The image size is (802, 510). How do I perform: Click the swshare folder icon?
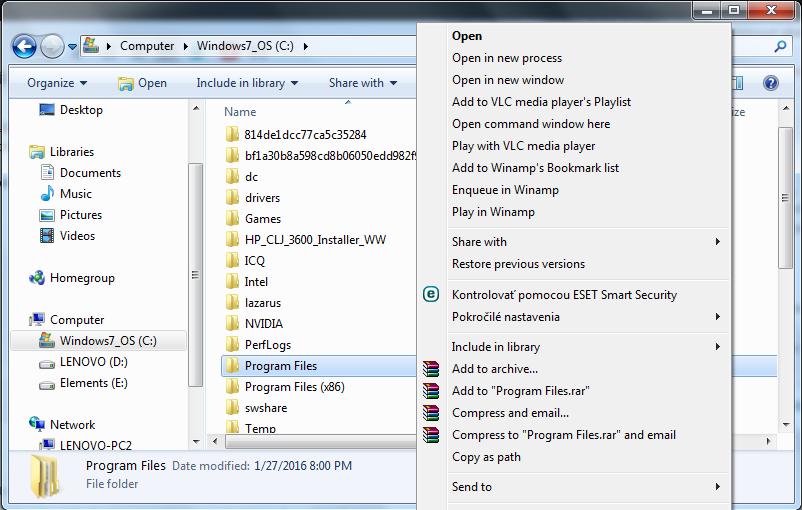(x=232, y=407)
